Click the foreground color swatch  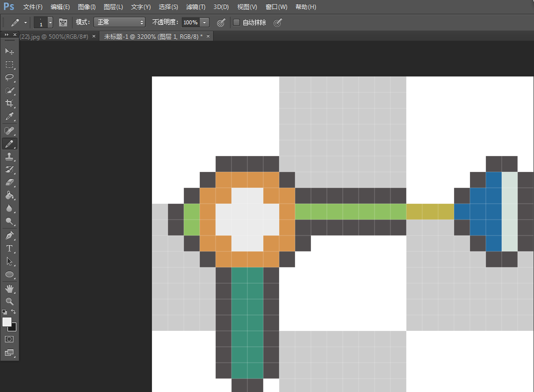(7, 322)
